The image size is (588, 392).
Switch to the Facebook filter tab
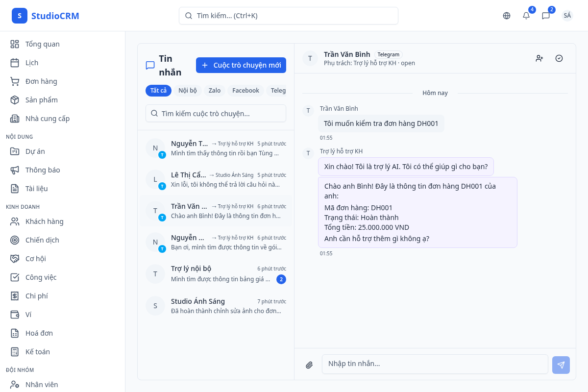click(x=245, y=91)
